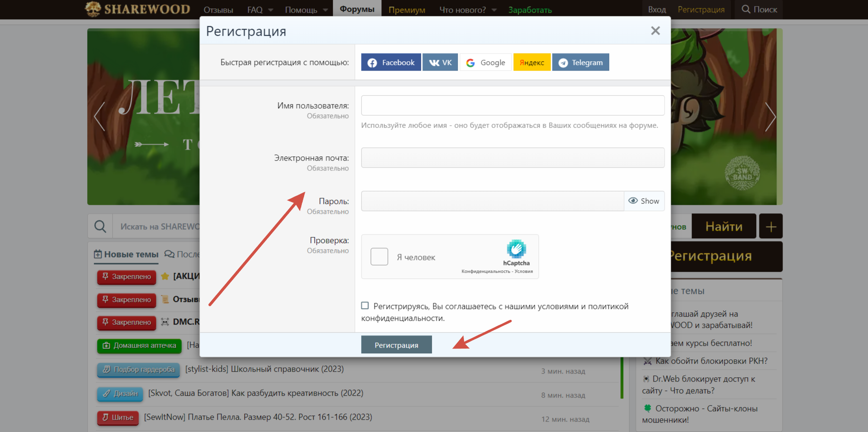Sign up with the Facebook button
The height and width of the screenshot is (432, 868).
click(391, 62)
